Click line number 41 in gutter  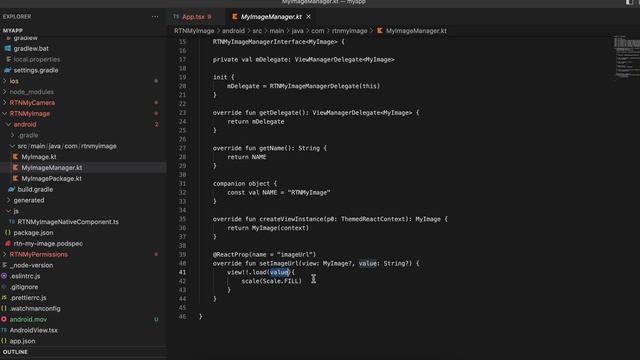point(182,272)
